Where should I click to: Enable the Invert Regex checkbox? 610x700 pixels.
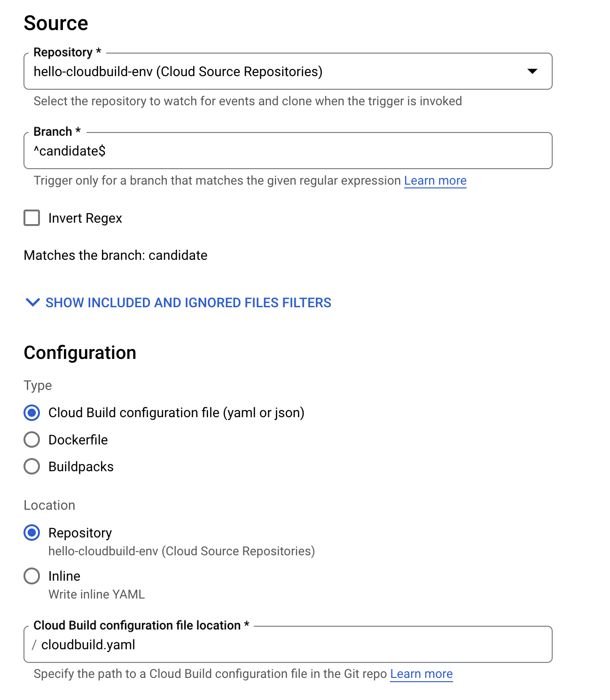pos(32,218)
